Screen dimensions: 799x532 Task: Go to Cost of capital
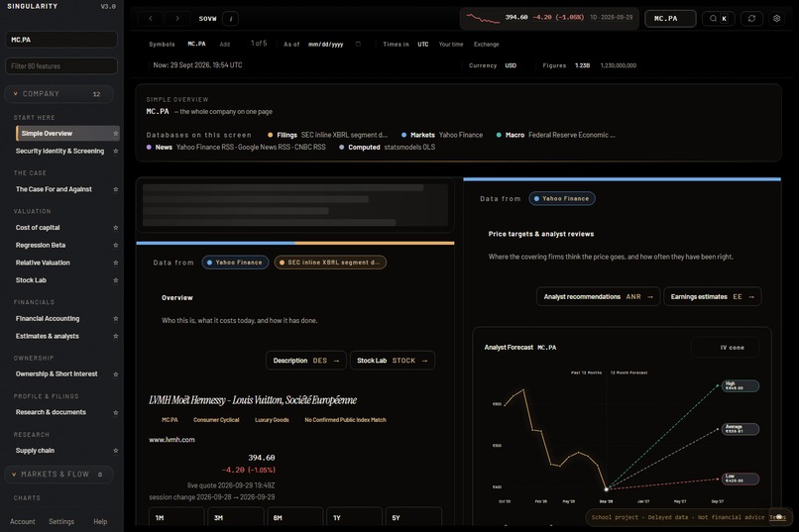38,228
